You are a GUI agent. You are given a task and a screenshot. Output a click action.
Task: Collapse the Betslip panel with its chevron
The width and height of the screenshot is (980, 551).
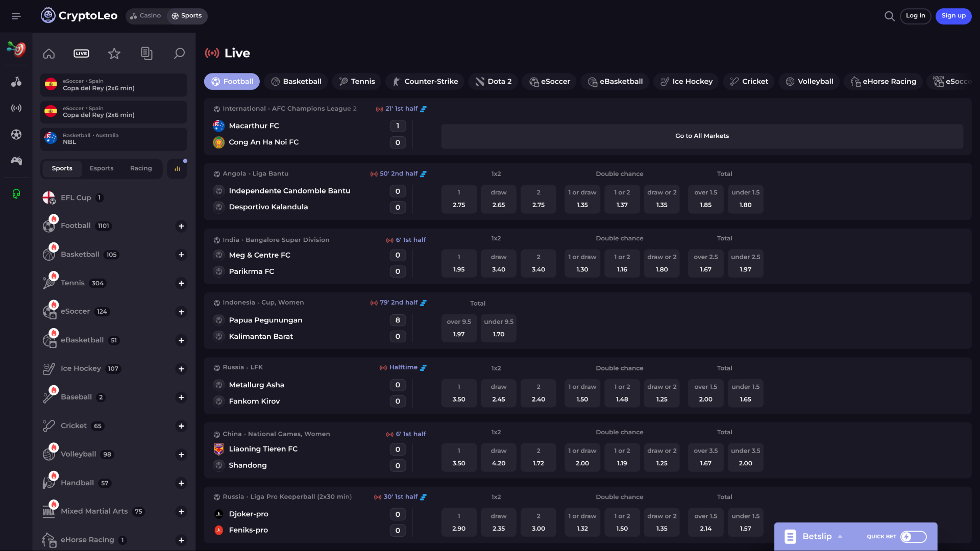tap(840, 536)
